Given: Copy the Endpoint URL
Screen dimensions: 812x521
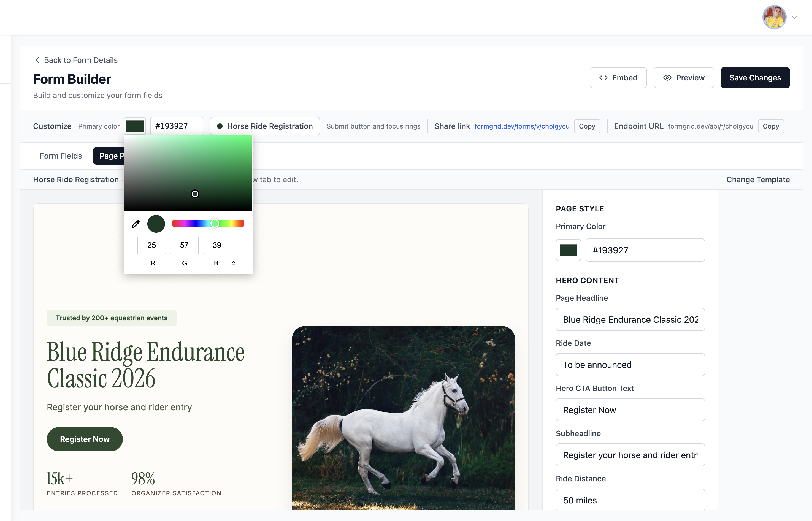Looking at the screenshot, I should coord(770,126).
